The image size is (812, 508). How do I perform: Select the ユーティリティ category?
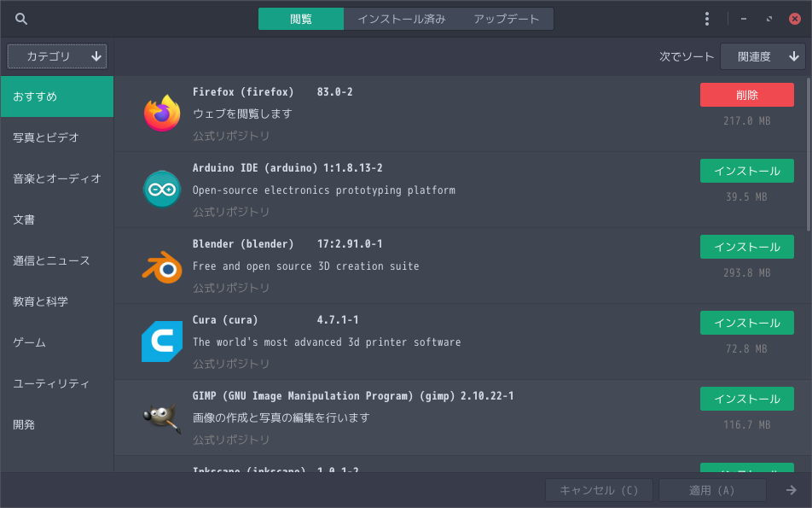[x=57, y=383]
